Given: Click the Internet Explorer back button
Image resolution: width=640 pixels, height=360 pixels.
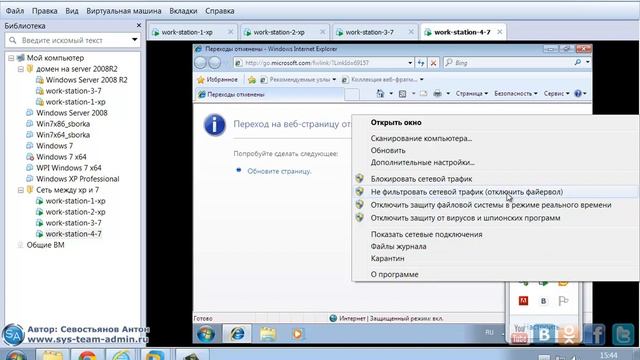Looking at the screenshot, I should pos(200,62).
